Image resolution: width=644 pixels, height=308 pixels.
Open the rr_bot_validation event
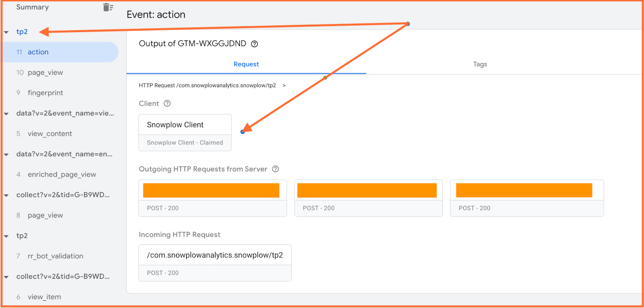coord(56,256)
